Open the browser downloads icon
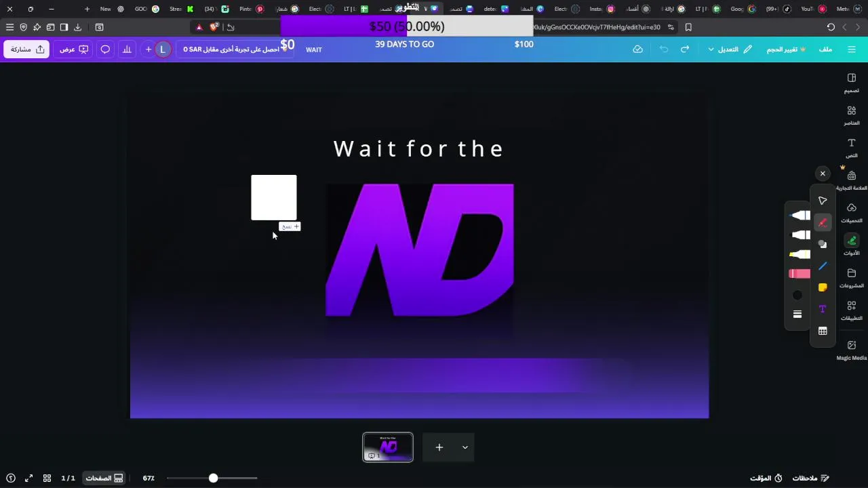 (x=77, y=27)
